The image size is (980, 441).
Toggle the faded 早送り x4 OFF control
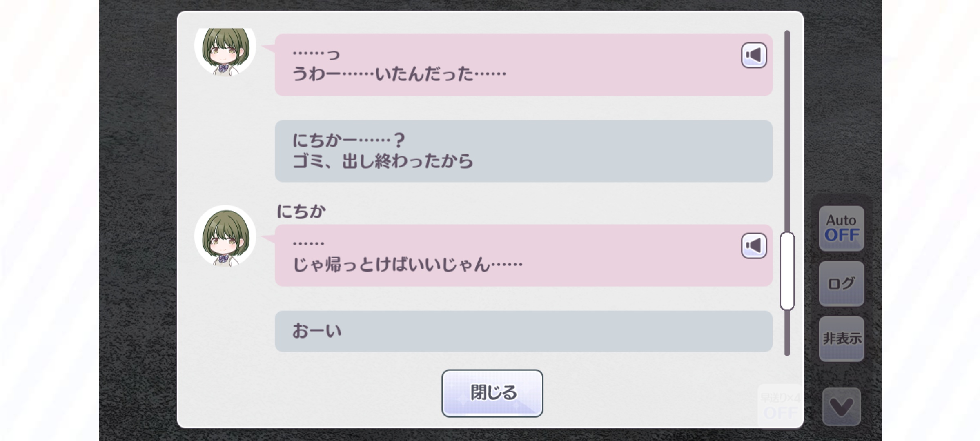pyautogui.click(x=780, y=405)
